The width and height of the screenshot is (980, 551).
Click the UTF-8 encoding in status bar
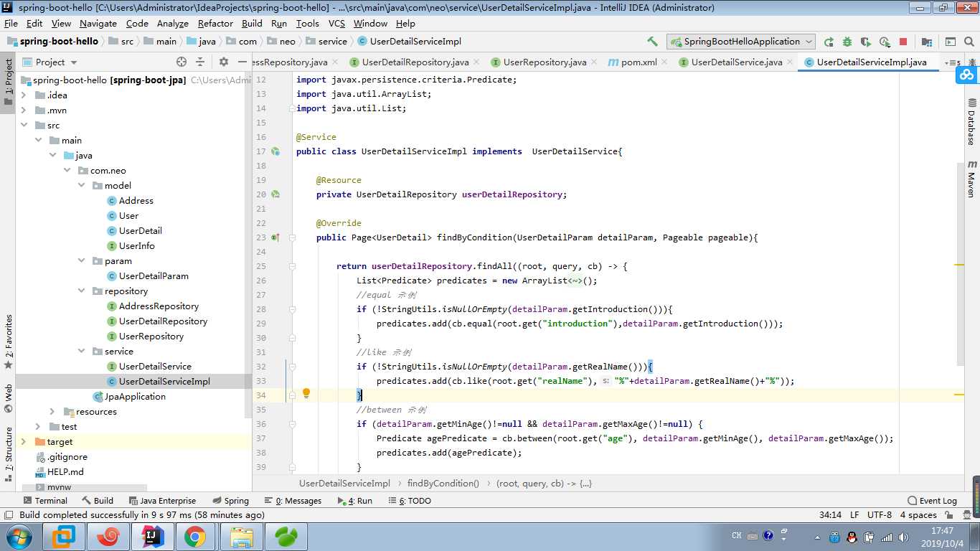[880, 515]
